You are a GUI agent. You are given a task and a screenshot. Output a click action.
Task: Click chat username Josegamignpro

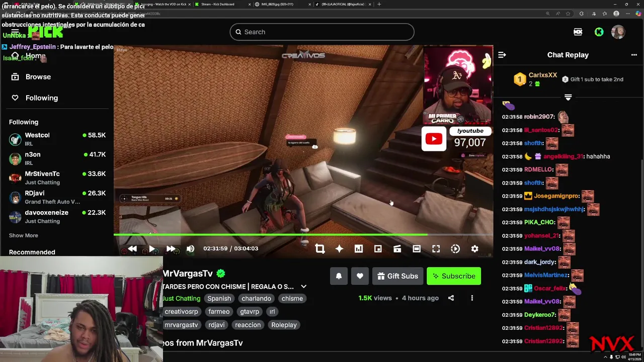tap(556, 196)
